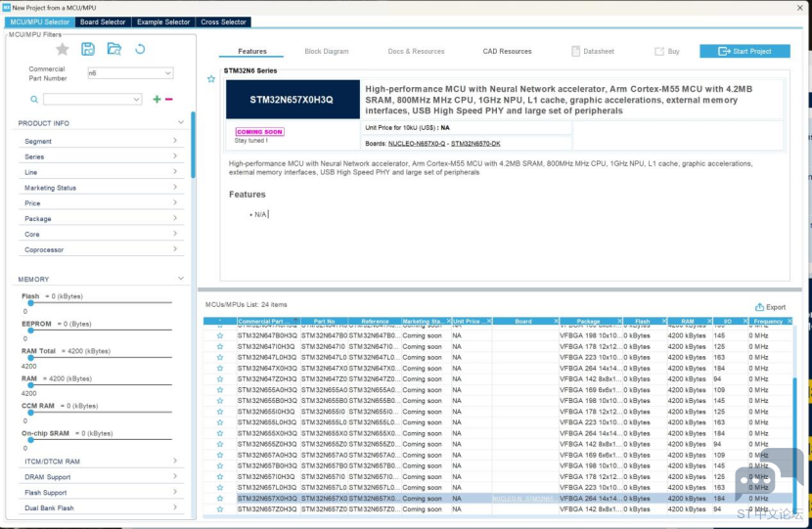
Task: Close the Package column with its X
Action: (x=619, y=322)
